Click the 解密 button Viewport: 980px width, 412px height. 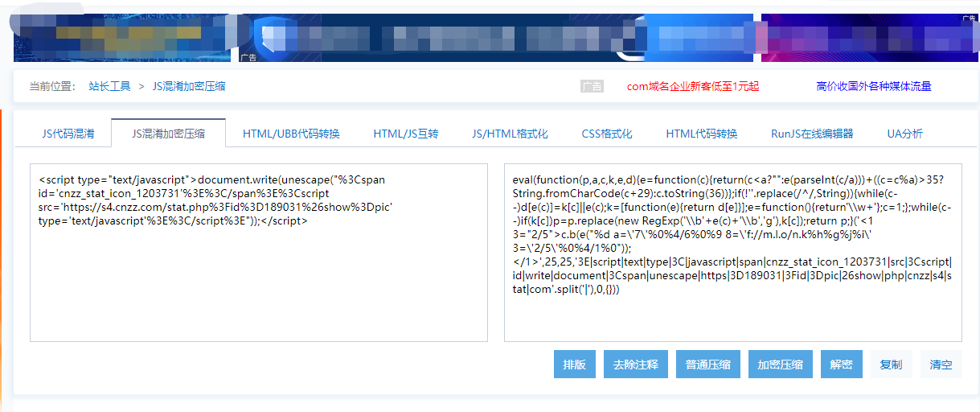841,365
